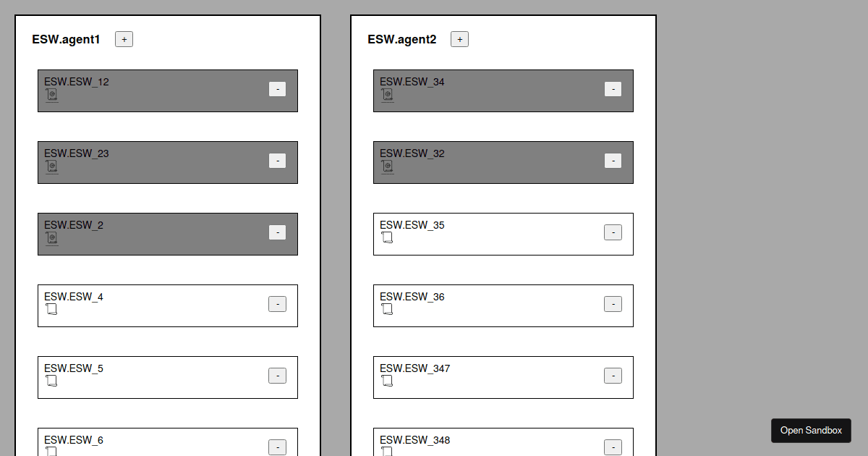The width and height of the screenshot is (868, 456).
Task: Click the script icon under ESW.ESW_34
Action: click(387, 95)
